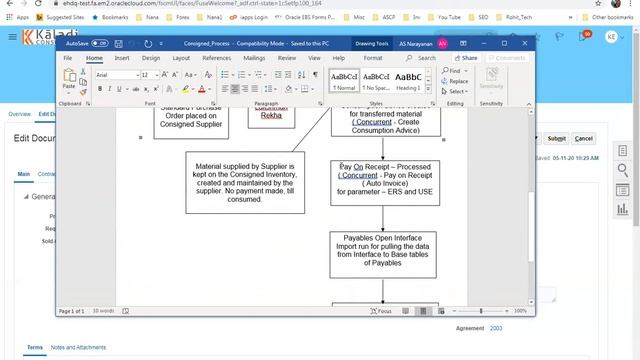Image resolution: width=640 pixels, height=360 pixels.
Task: Click the Shading paint bucket icon
Action: click(289, 89)
